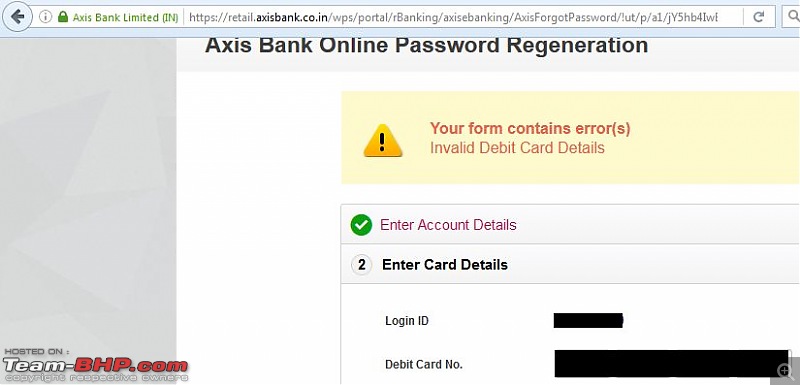Focus the URL address bar
The width and height of the screenshot is (800, 385).
453,17
